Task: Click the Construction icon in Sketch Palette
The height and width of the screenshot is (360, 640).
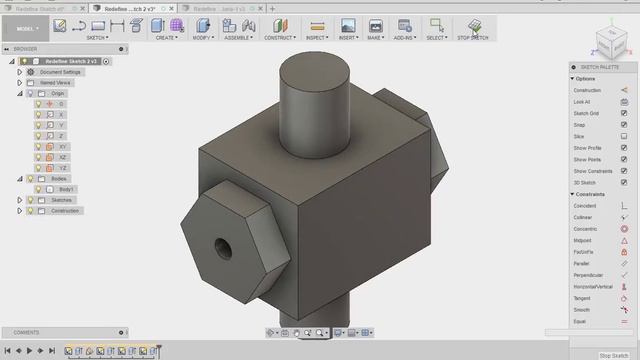Action: 624,90
